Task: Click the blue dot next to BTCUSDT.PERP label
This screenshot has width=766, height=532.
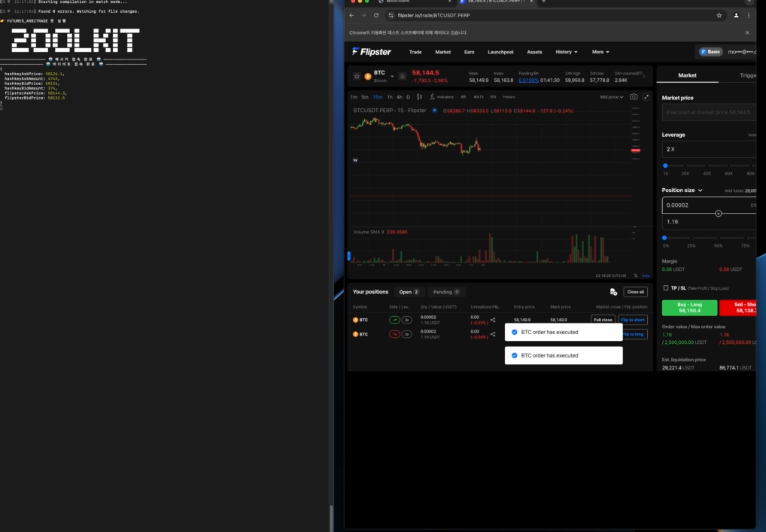Action: click(434, 111)
